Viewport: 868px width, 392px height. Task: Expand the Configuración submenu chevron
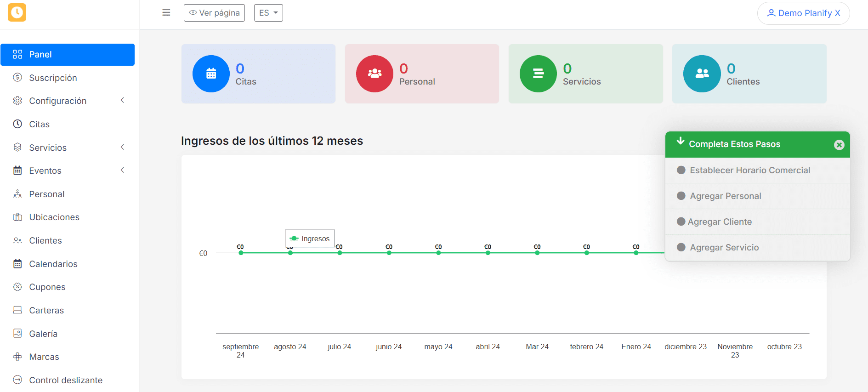point(122,101)
